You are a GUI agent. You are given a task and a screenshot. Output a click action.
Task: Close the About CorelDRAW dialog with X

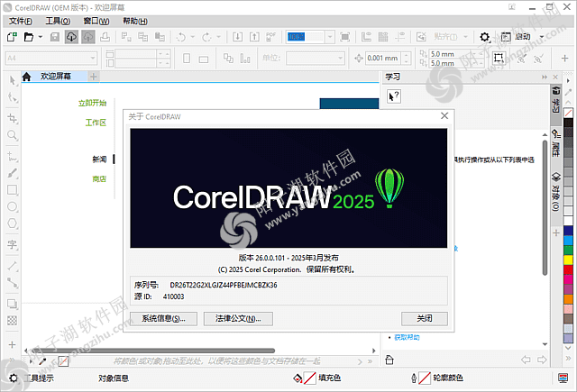click(x=444, y=116)
